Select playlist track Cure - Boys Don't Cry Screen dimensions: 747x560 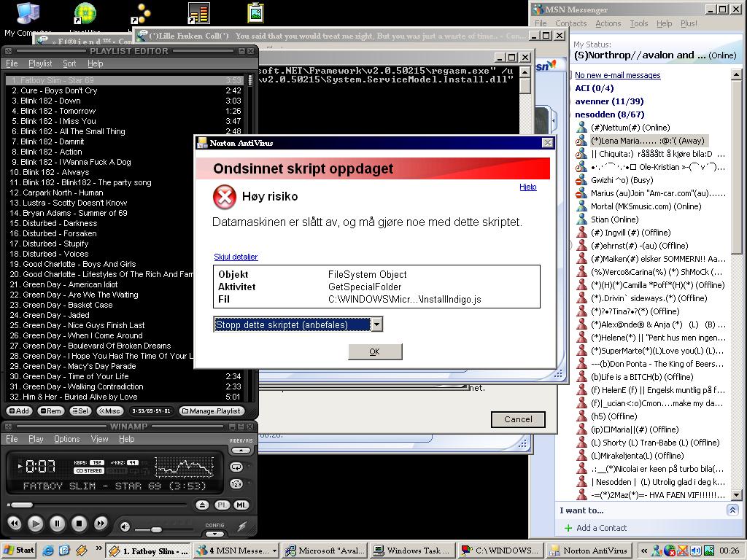[x=126, y=90]
